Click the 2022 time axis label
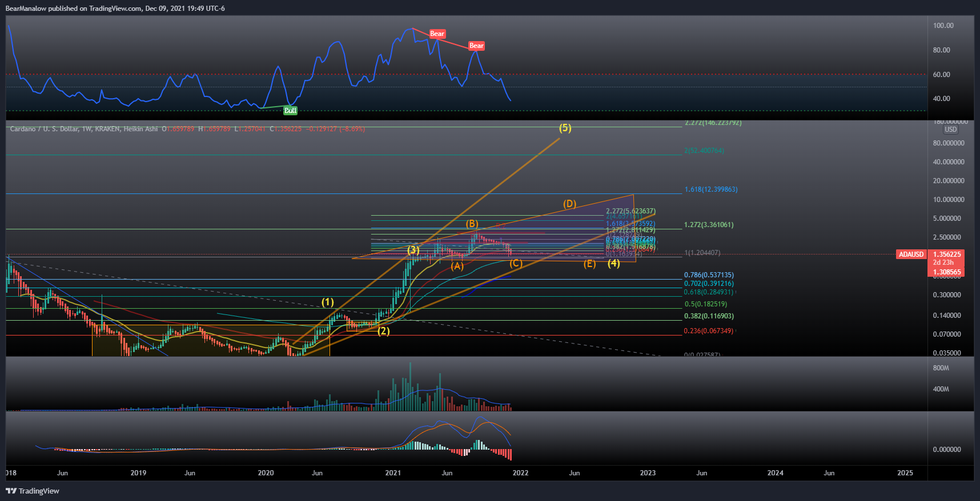This screenshot has width=980, height=501. (x=520, y=473)
